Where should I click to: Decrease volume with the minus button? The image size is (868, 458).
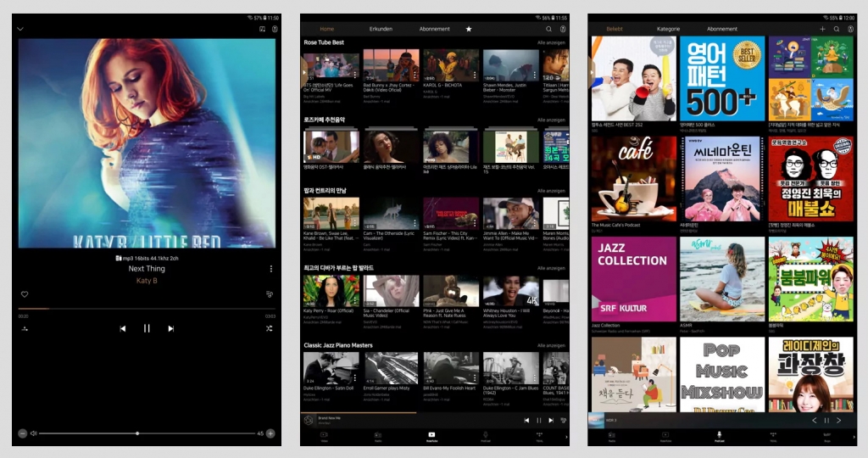click(22, 433)
